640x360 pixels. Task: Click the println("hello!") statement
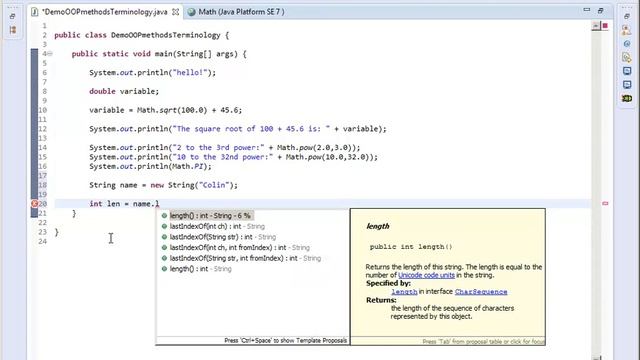(152, 73)
